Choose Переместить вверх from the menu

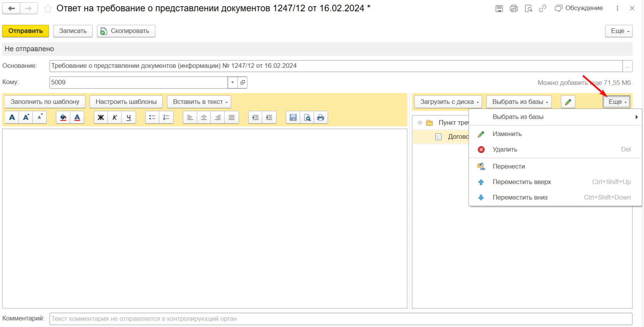point(555,182)
